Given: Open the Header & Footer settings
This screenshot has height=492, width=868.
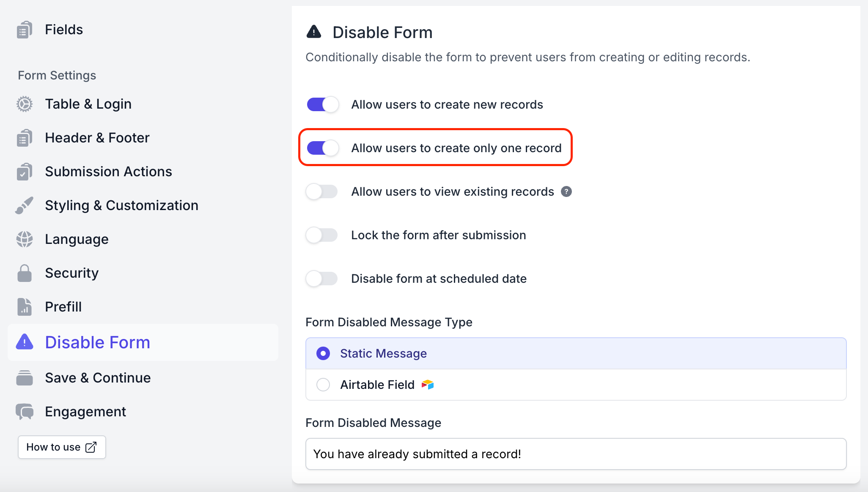Looking at the screenshot, I should 97,138.
